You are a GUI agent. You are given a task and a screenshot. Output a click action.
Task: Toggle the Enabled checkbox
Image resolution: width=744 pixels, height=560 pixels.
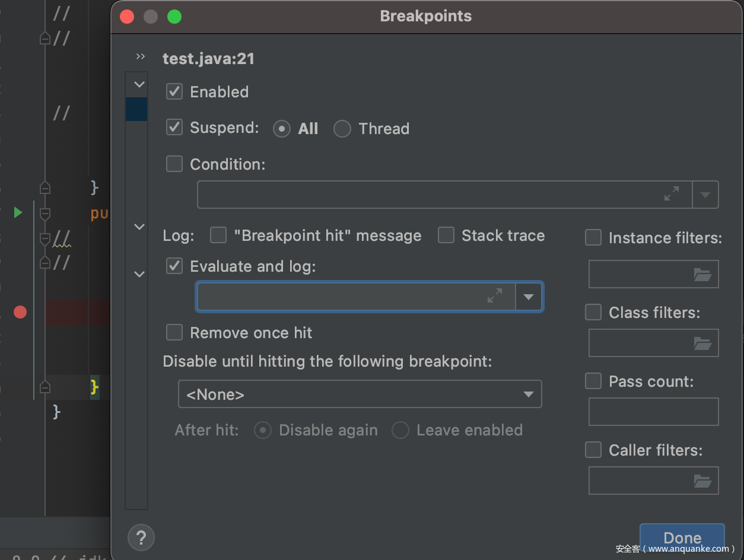(174, 92)
